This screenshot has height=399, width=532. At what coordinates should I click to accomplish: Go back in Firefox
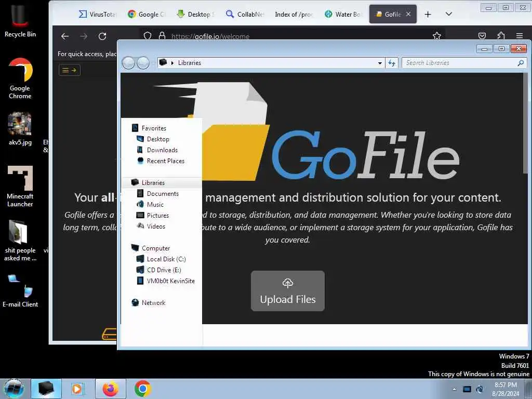tap(65, 36)
